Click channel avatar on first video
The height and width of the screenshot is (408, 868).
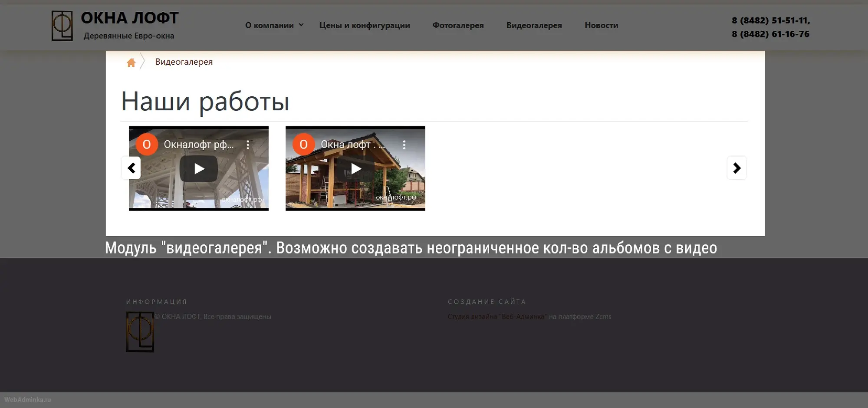pyautogui.click(x=147, y=145)
